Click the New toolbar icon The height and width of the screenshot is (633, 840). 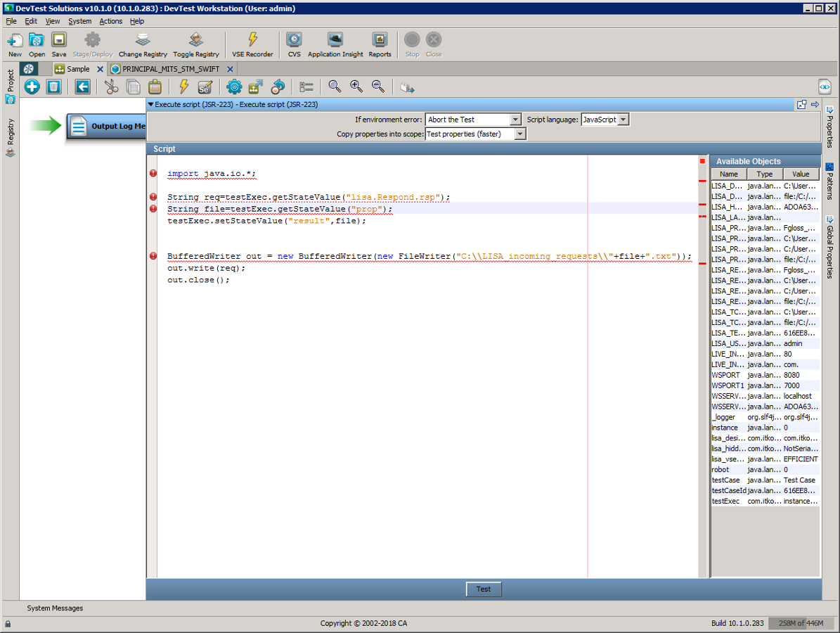15,44
